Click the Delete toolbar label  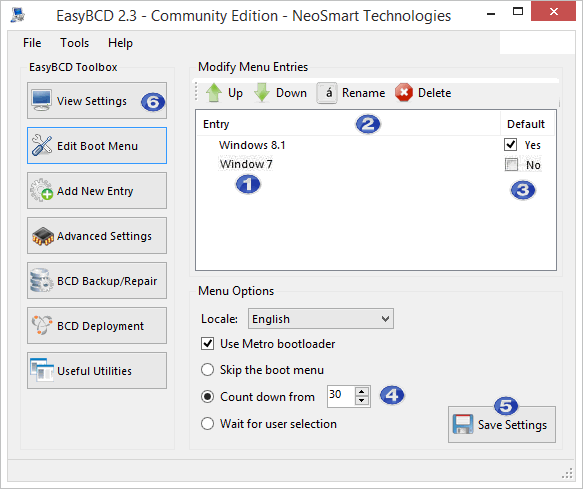pos(434,93)
